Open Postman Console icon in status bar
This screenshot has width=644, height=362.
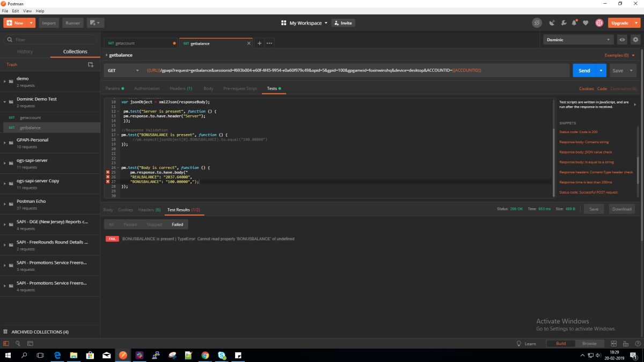(x=30, y=343)
